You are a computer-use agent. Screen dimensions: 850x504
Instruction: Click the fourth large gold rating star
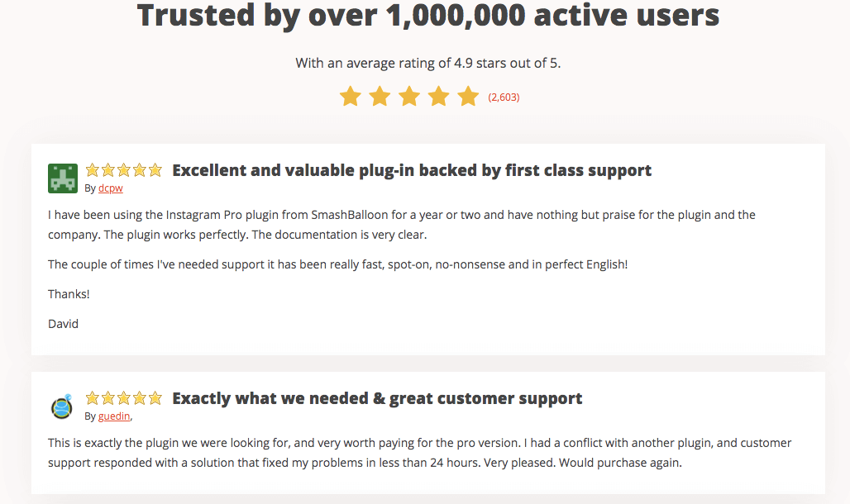click(x=438, y=97)
